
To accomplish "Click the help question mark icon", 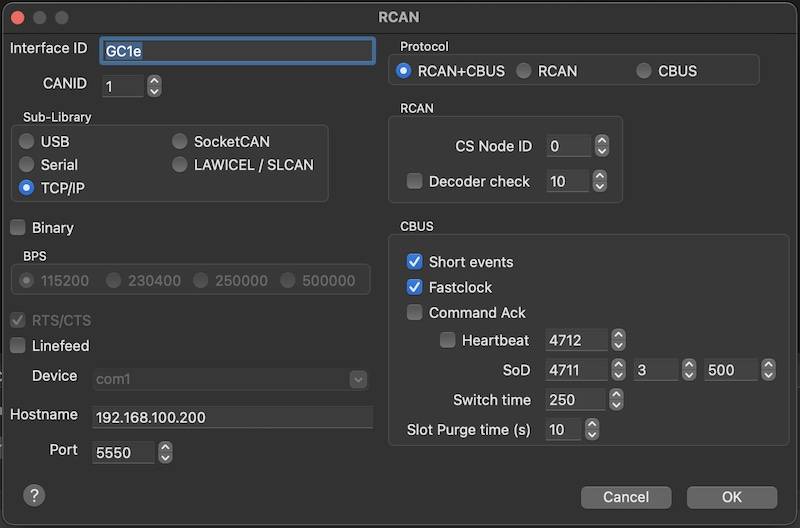I will [33, 495].
